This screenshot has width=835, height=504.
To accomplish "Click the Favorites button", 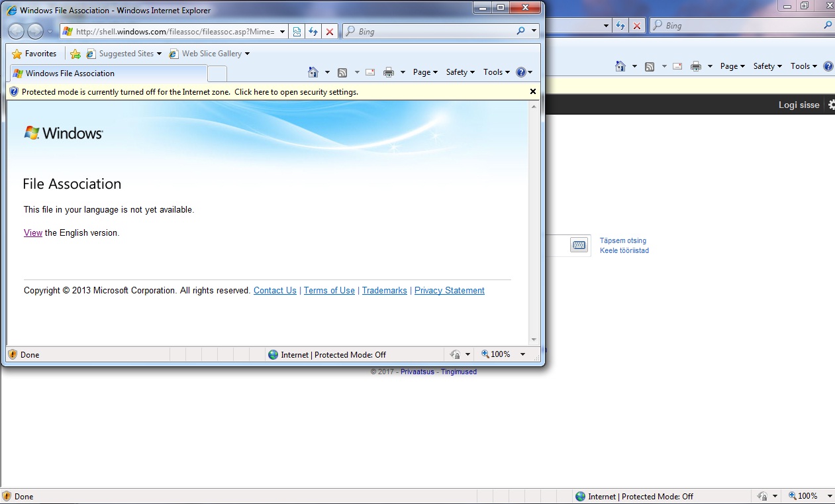I will click(x=34, y=54).
